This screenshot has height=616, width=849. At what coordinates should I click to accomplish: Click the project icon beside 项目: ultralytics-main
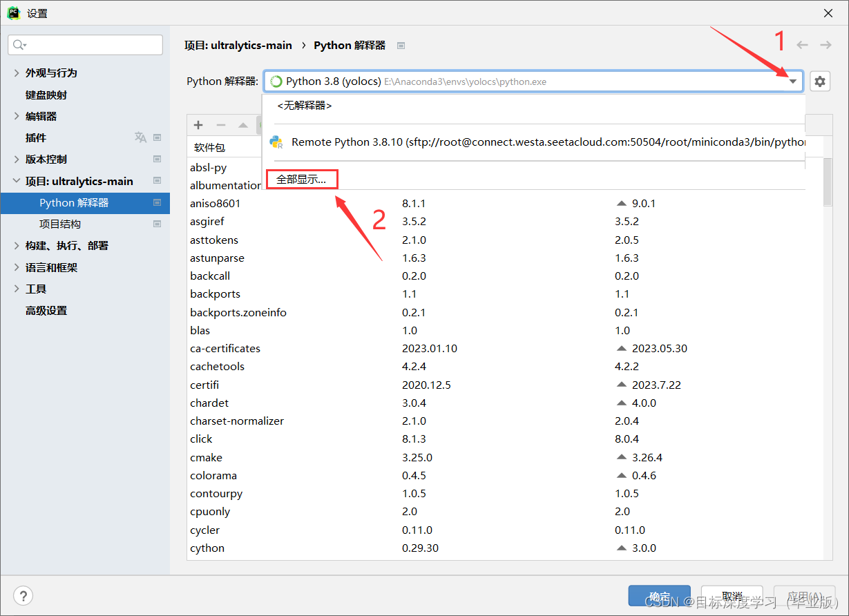pyautogui.click(x=157, y=181)
